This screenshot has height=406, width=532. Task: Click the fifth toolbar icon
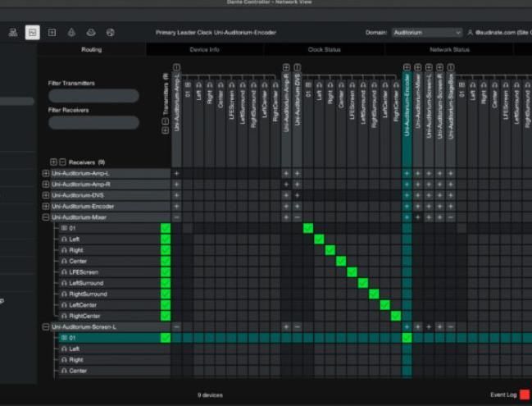click(x=91, y=33)
